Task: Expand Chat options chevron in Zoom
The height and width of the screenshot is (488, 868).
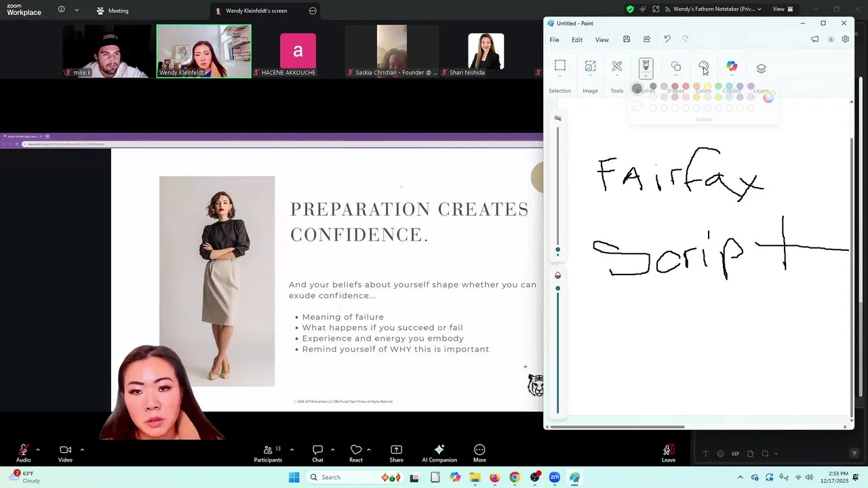Action: pyautogui.click(x=332, y=449)
